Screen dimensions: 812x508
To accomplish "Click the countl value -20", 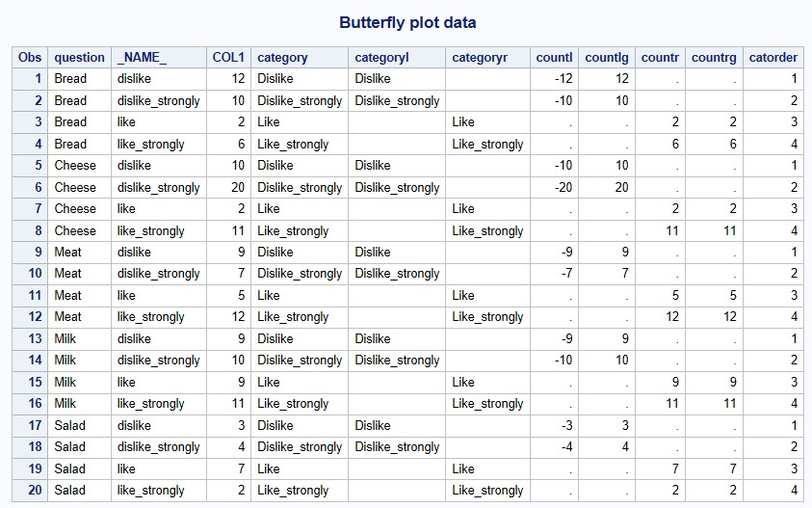I will 554,187.
